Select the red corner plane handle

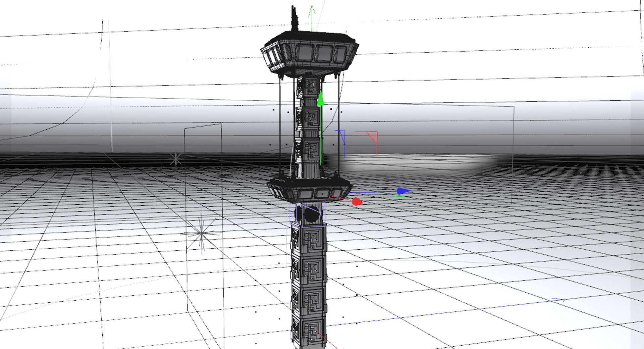pyautogui.click(x=372, y=136)
